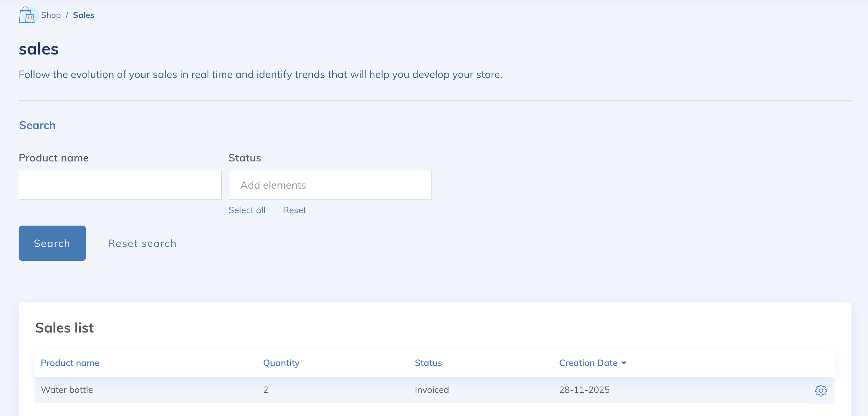Navigate to the Shop breadcrumb
Image resolution: width=868 pixels, height=416 pixels.
[x=51, y=15]
